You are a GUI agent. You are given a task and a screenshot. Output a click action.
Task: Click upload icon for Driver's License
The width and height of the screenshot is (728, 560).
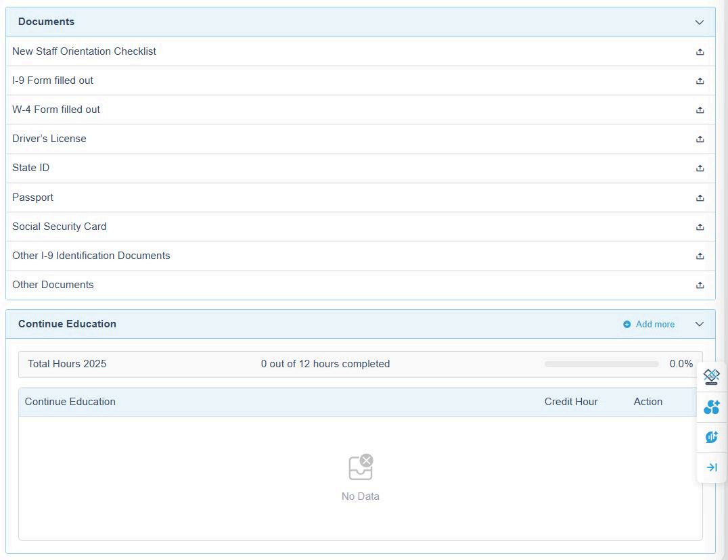click(x=700, y=139)
